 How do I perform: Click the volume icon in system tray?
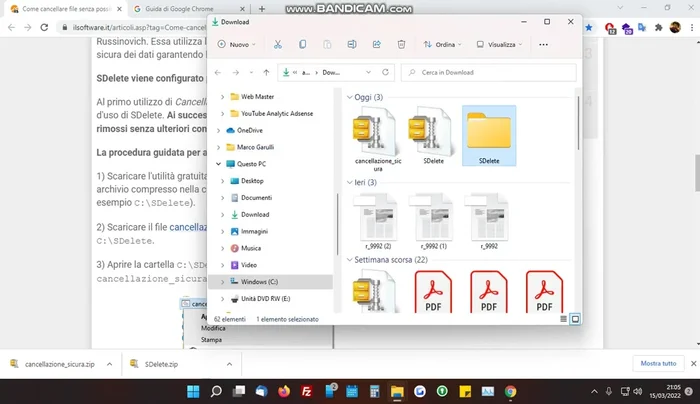pos(638,392)
